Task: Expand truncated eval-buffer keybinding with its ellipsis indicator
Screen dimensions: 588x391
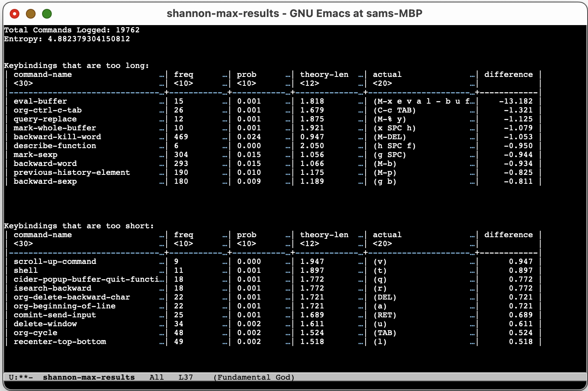Action: [472, 101]
